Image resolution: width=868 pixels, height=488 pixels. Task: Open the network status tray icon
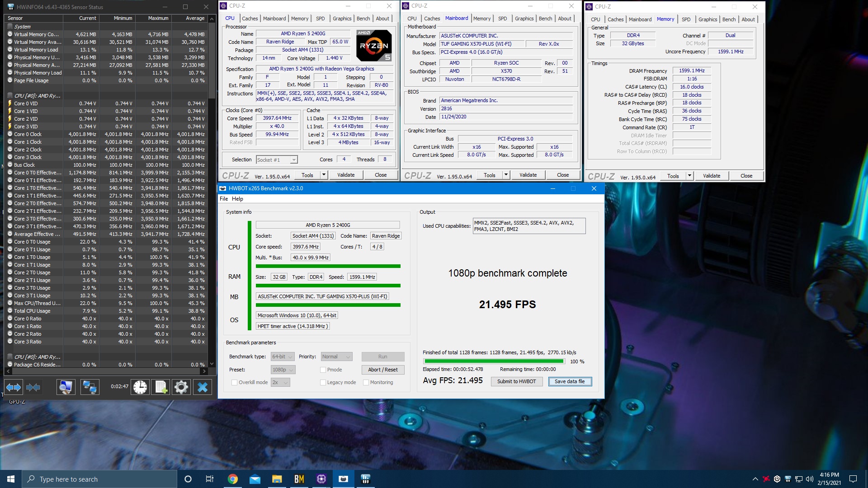coord(799,479)
